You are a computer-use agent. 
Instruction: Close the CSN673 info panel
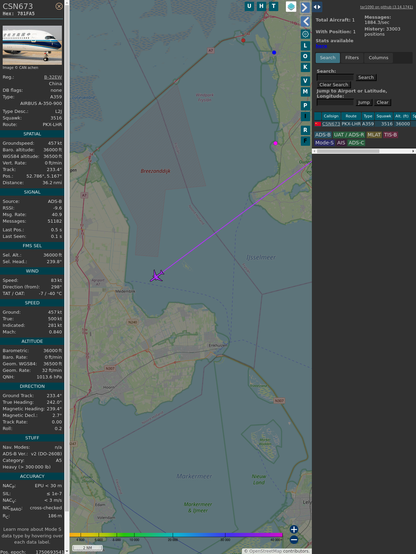pos(59,6)
